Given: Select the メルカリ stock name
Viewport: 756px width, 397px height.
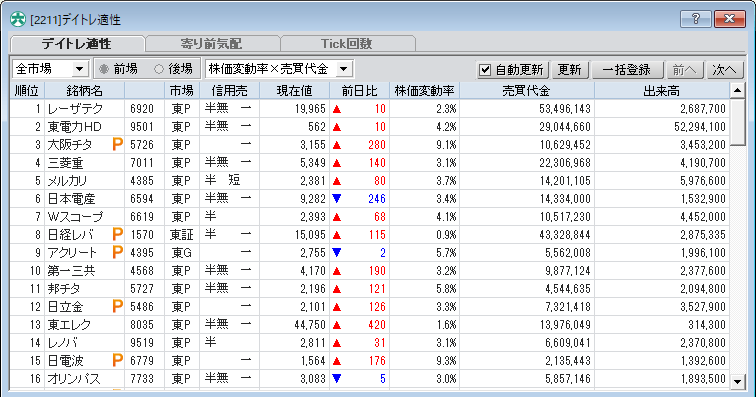Looking at the screenshot, I should point(68,181).
